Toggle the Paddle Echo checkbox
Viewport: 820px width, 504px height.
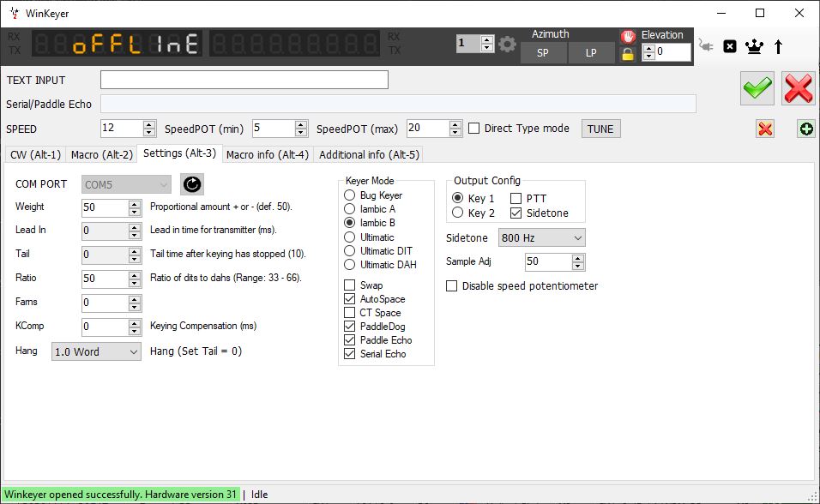[349, 339]
